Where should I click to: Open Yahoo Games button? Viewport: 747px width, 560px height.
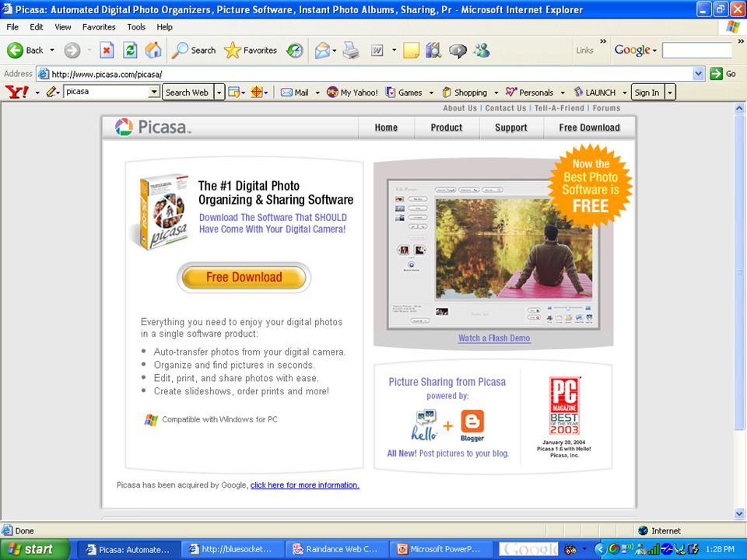[404, 93]
